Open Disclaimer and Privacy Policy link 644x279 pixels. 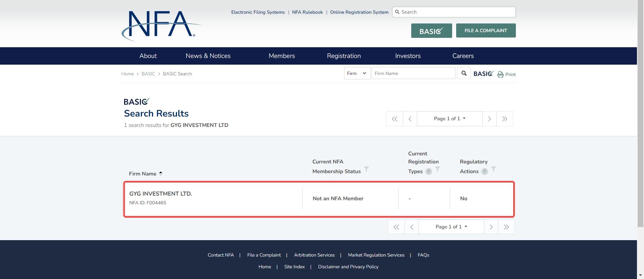click(x=348, y=267)
